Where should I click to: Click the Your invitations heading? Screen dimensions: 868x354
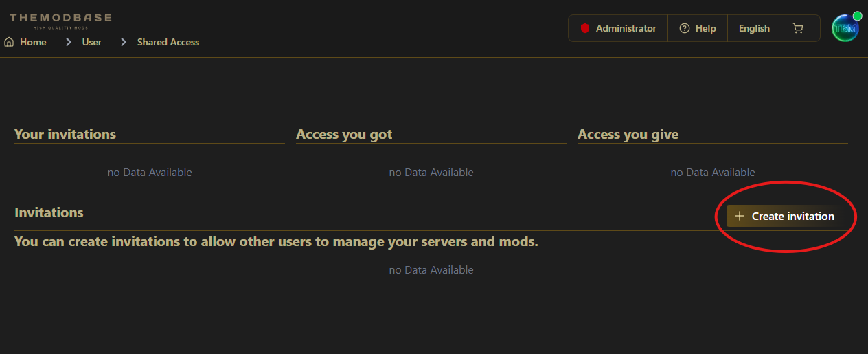point(65,134)
